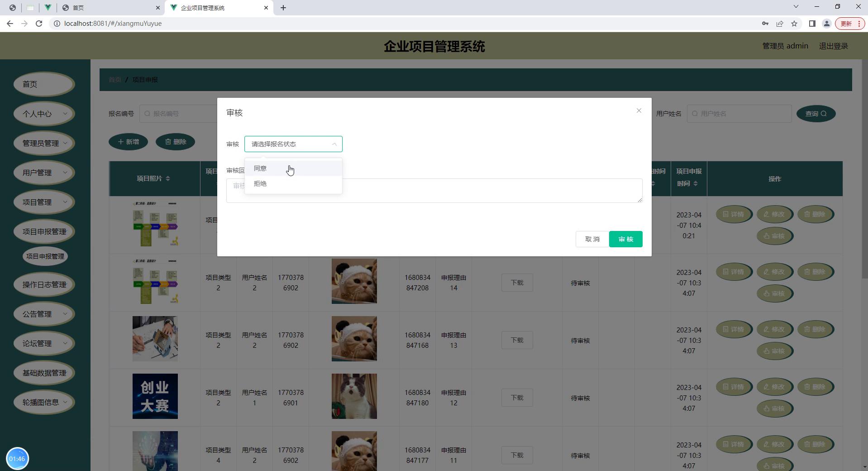
Task: Click 修改 for the 申报理由14 row
Action: click(x=774, y=272)
